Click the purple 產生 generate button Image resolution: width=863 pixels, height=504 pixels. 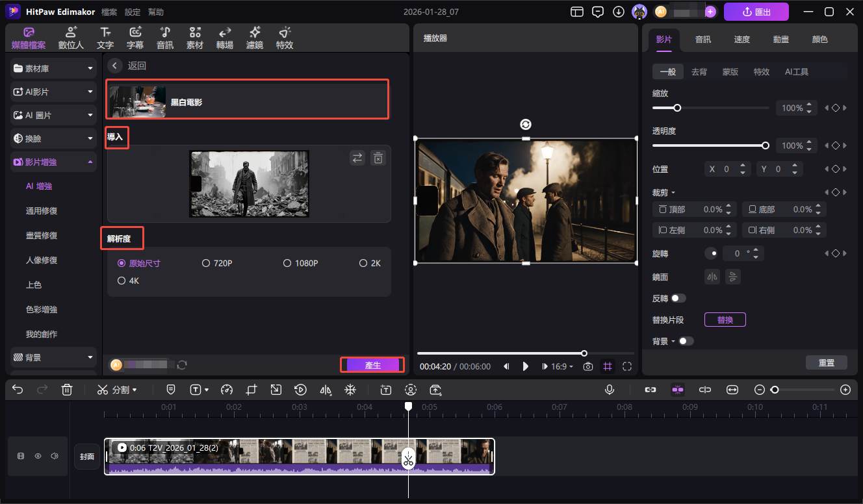[372, 365]
